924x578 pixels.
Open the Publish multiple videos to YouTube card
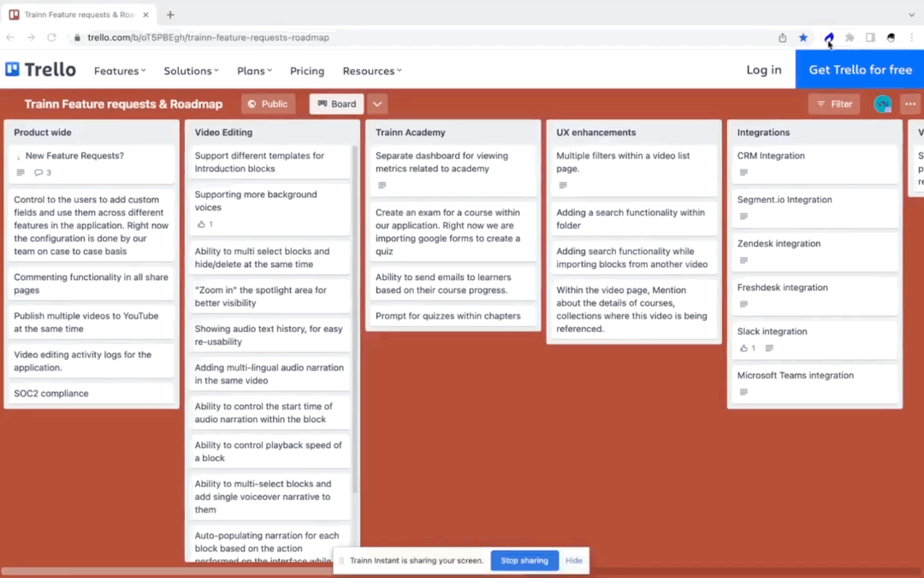[x=92, y=323]
